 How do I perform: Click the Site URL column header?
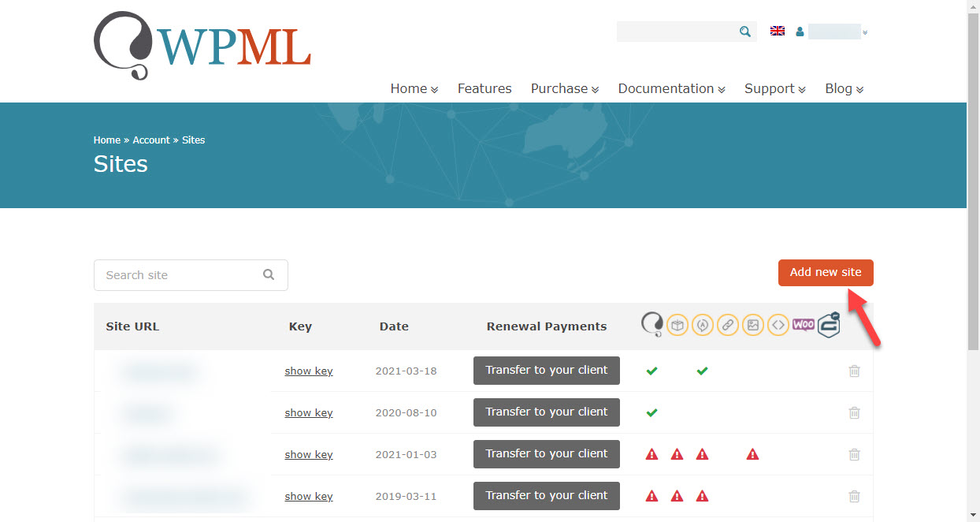[x=132, y=326]
